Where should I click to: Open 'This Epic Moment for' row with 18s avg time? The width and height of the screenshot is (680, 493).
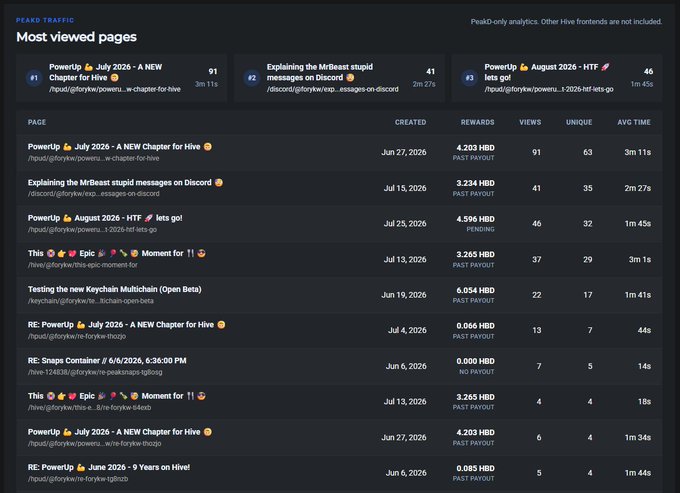339,402
